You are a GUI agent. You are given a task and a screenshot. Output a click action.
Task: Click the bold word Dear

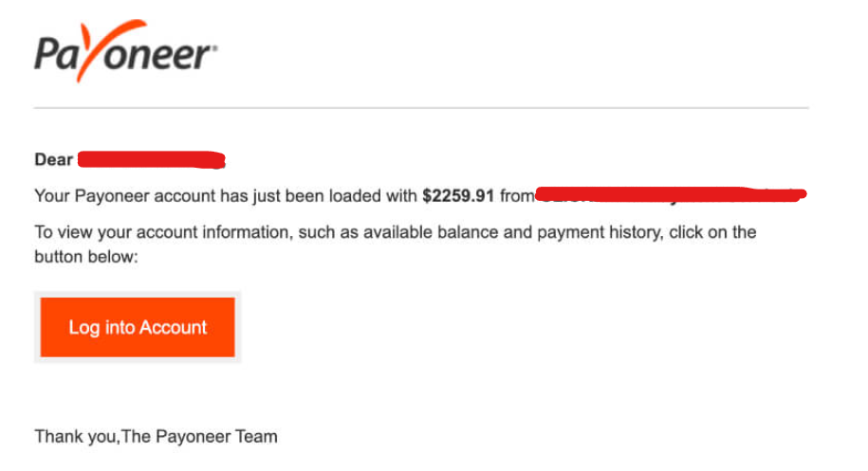pos(54,160)
